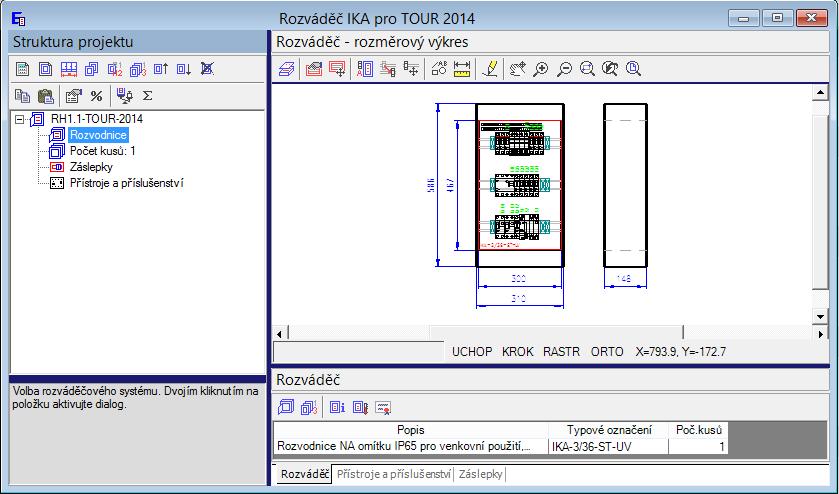Click the percent symbol icon
This screenshot has height=494, width=839.
click(96, 96)
